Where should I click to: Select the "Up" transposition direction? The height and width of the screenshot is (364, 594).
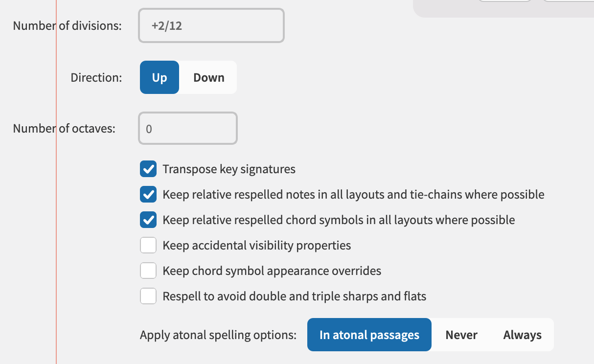pyautogui.click(x=160, y=77)
